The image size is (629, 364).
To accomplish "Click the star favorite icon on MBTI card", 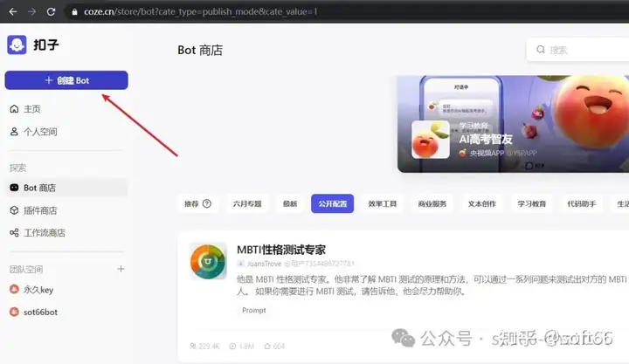I will [x=267, y=346].
